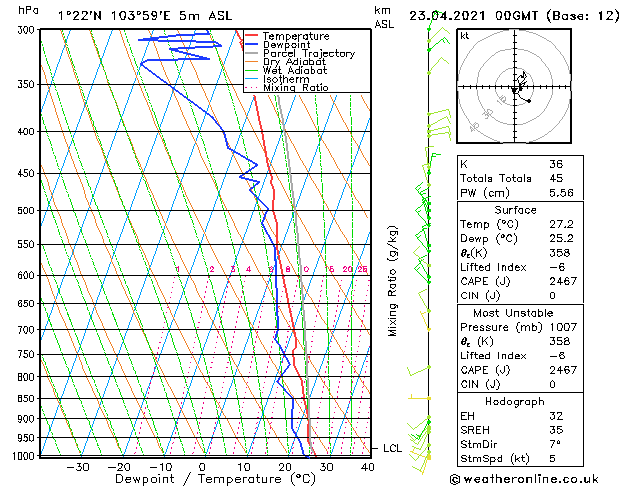
Task: Click the 850 pressure level label
Action: (x=28, y=399)
